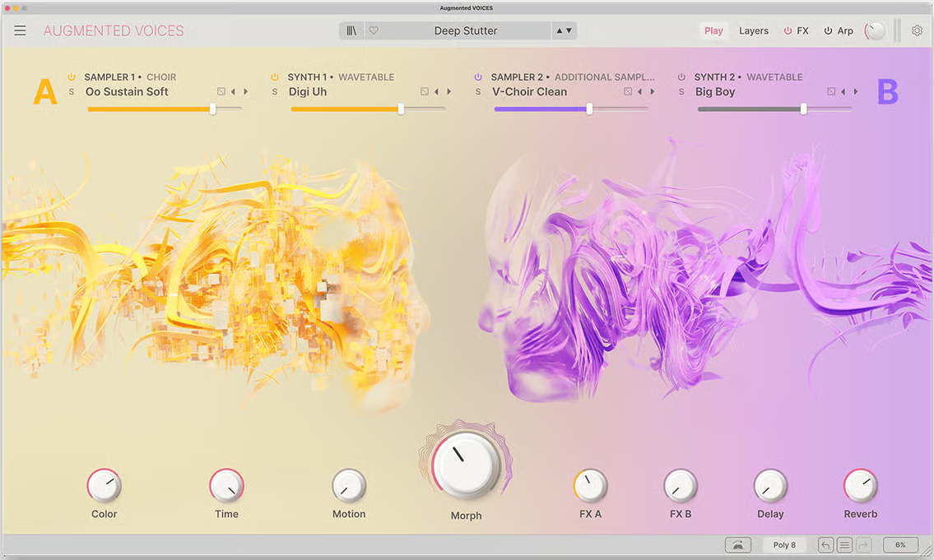
Task: Click the Time macro knob
Action: (x=226, y=486)
